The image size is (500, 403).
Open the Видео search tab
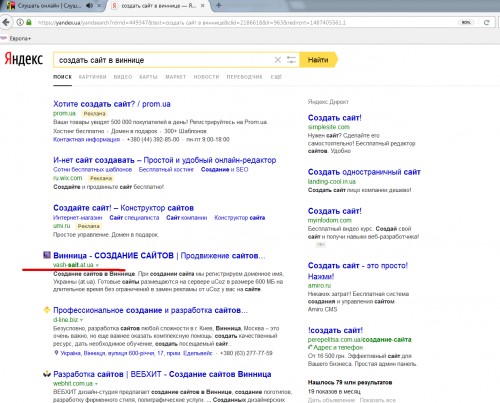click(x=123, y=77)
